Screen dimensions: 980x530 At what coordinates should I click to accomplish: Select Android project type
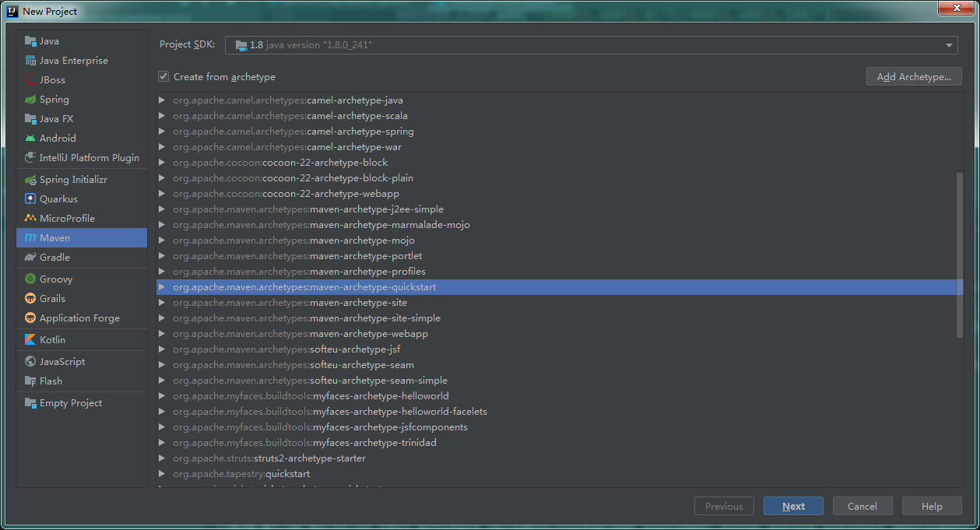click(x=82, y=139)
